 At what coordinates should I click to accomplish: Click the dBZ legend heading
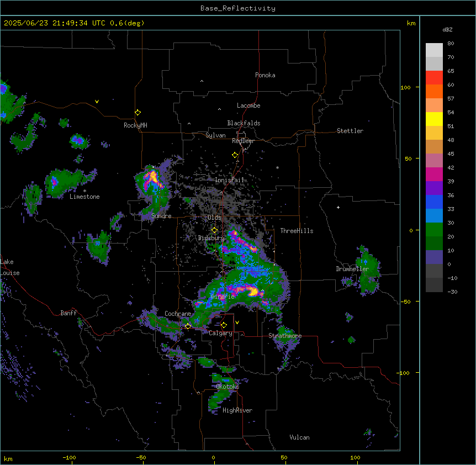(447, 29)
